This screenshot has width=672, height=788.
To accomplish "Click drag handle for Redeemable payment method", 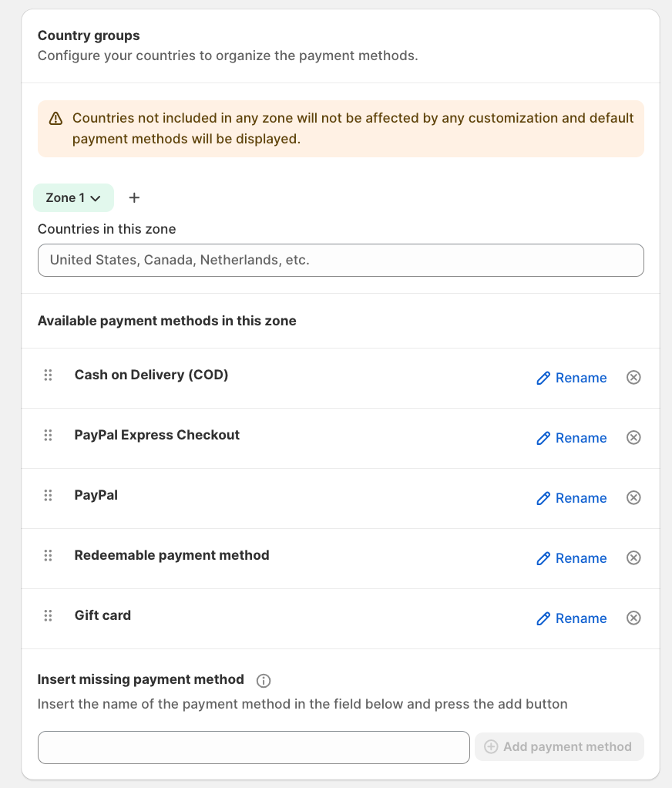I will pyautogui.click(x=48, y=555).
